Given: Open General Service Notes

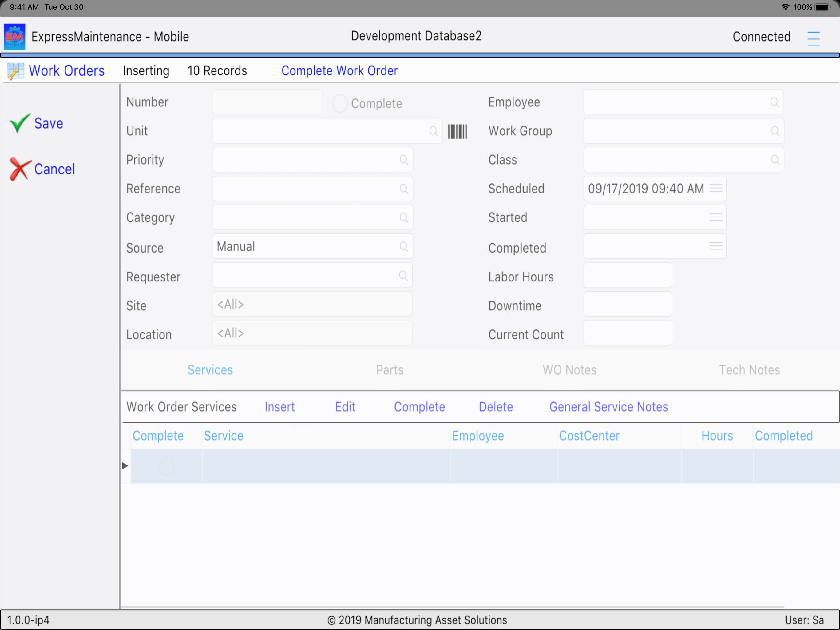Looking at the screenshot, I should (x=608, y=407).
